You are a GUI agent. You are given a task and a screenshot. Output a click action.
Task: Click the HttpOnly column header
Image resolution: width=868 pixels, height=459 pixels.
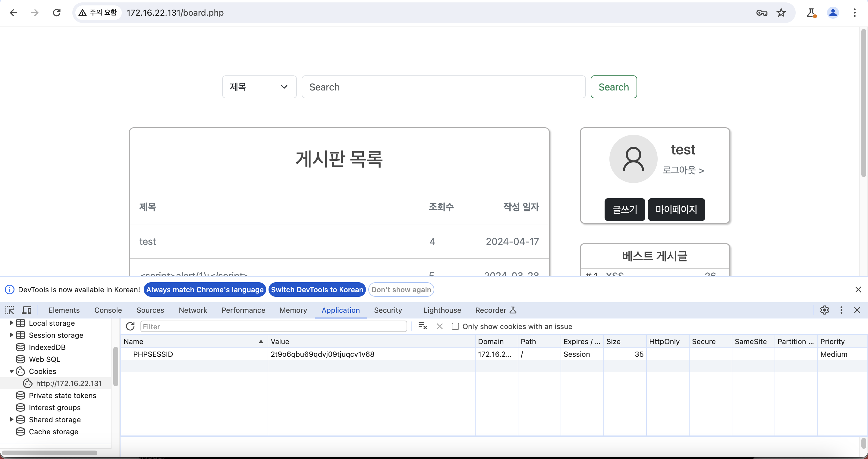[668, 341]
